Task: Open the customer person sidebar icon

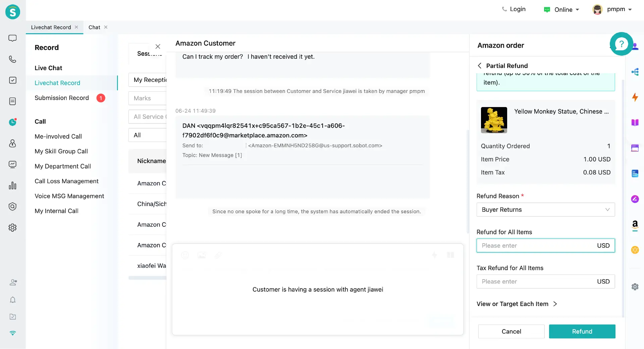Action: click(12, 143)
